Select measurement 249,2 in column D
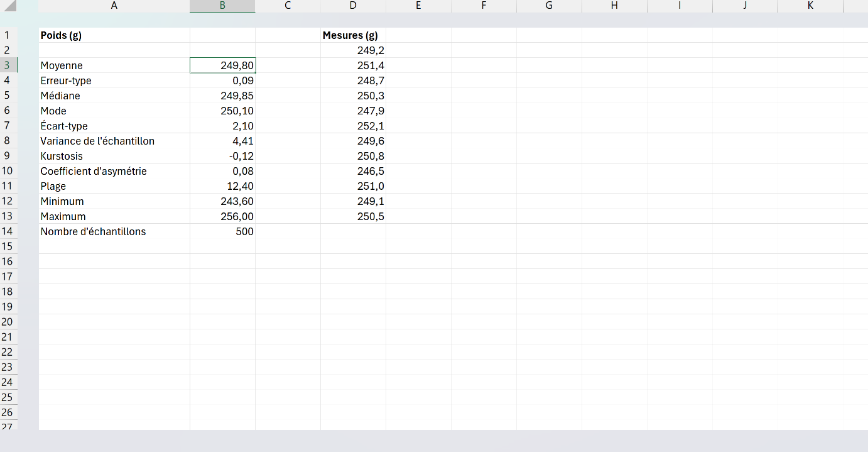 point(353,50)
